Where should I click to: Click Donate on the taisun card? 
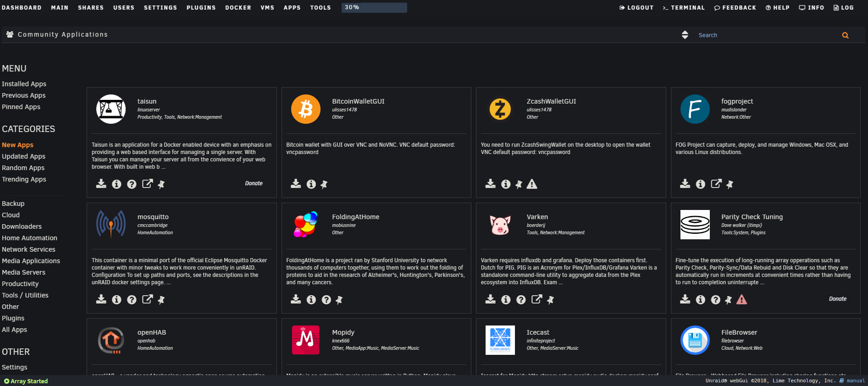[254, 183]
